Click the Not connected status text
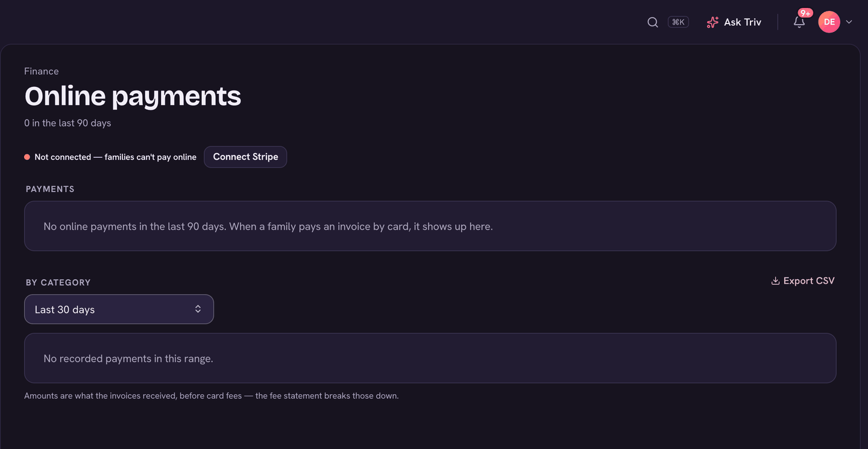The image size is (868, 449). 115,157
